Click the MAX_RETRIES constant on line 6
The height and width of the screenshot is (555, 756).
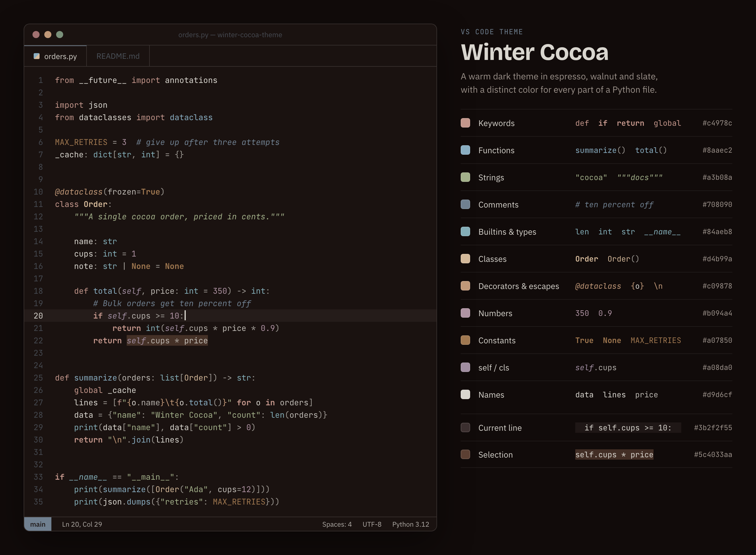point(81,142)
